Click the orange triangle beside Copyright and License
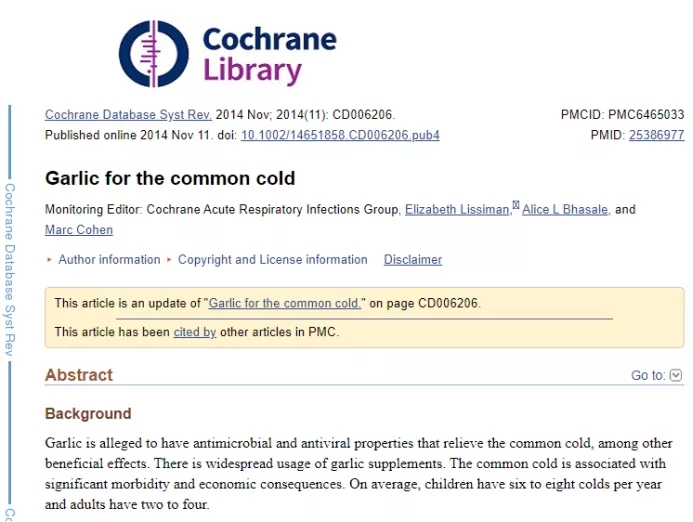This screenshot has width=693, height=522. point(169,259)
